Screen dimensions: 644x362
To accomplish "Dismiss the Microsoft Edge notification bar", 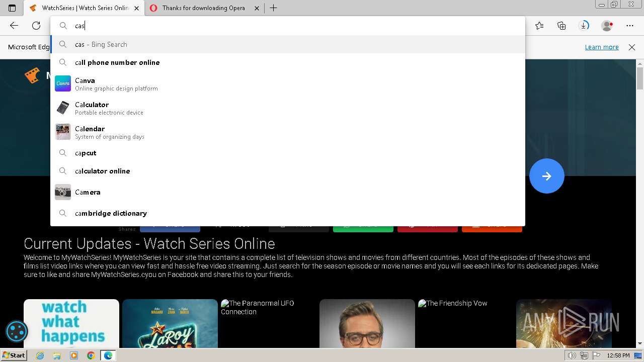I will click(632, 47).
